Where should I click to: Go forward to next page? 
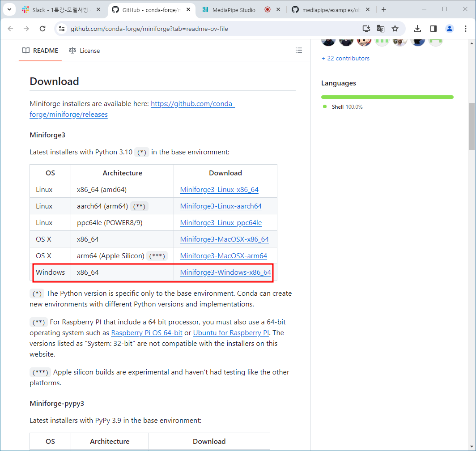(x=26, y=29)
